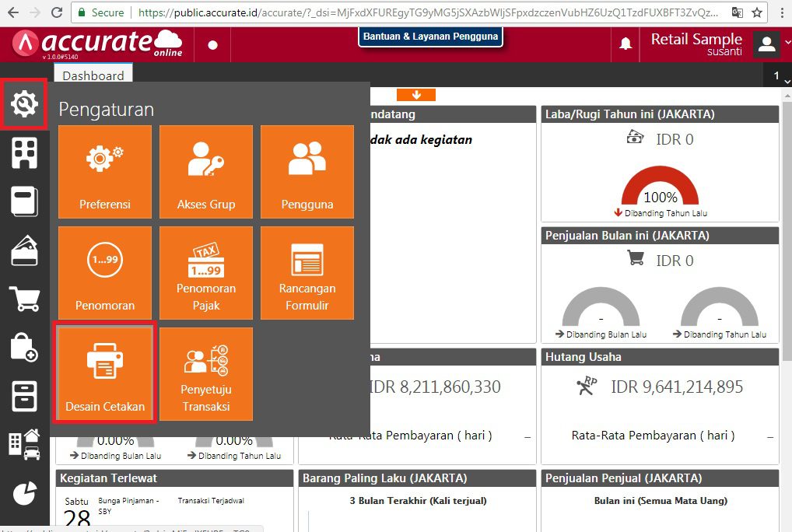Open the orange download arrow dropdown
The height and width of the screenshot is (532, 792).
(x=416, y=94)
